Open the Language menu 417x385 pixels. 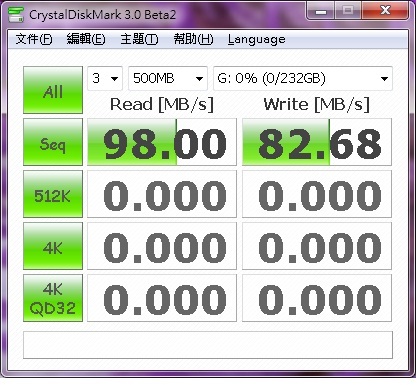(x=257, y=39)
